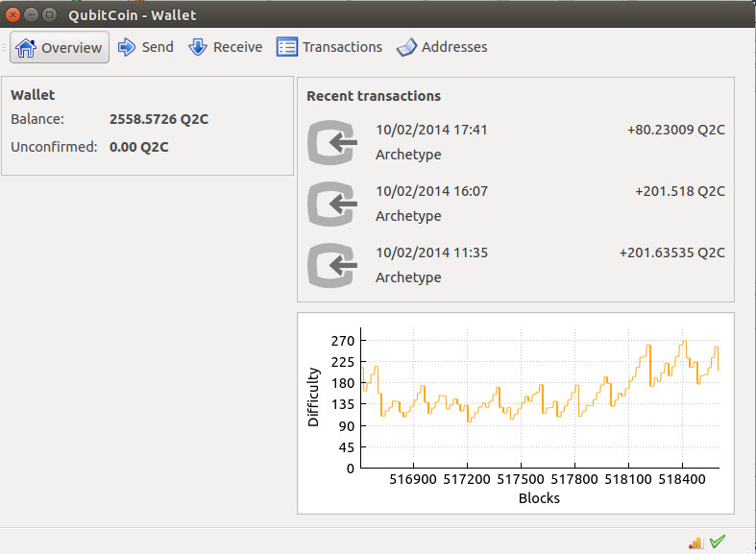Image resolution: width=756 pixels, height=554 pixels.
Task: Close the QubitCoin wallet window
Action: 12,15
